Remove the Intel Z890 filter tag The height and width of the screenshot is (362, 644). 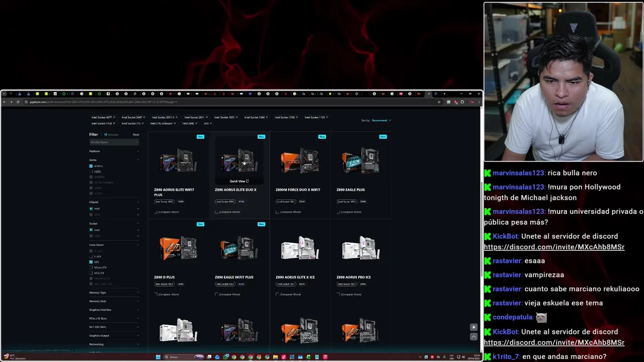(196, 123)
